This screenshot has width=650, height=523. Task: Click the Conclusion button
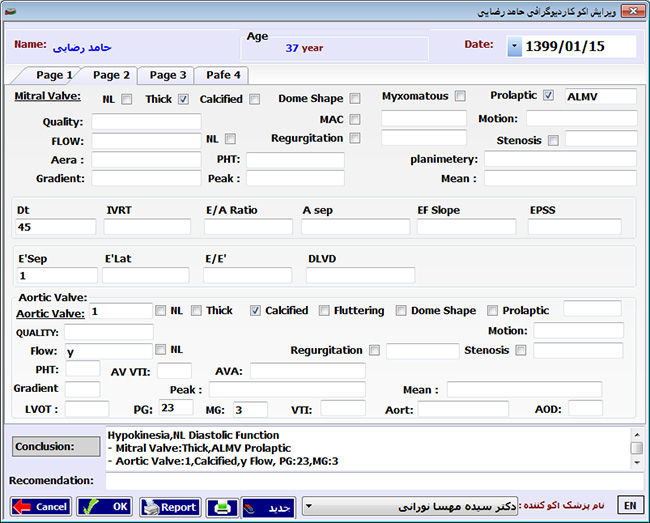point(56,446)
